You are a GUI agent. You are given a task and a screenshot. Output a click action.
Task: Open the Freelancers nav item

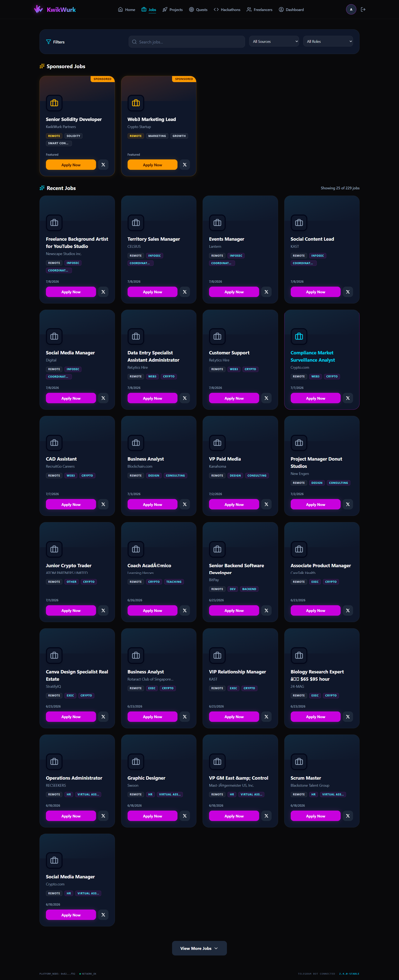tap(259, 10)
